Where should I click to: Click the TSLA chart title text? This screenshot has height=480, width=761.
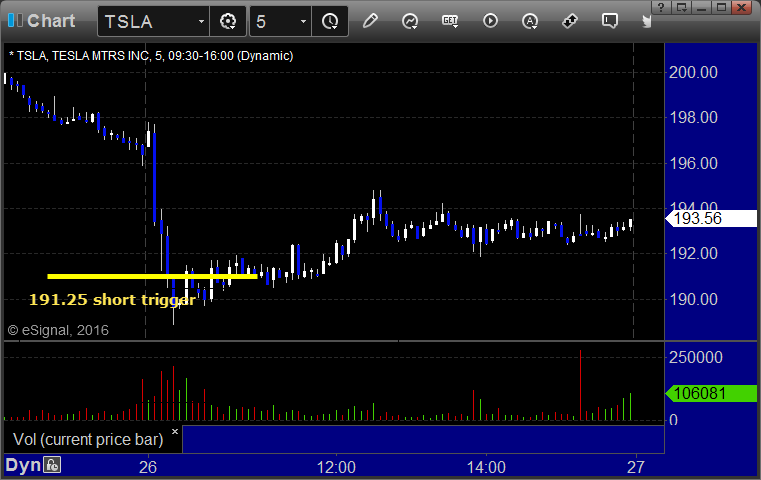[151, 56]
